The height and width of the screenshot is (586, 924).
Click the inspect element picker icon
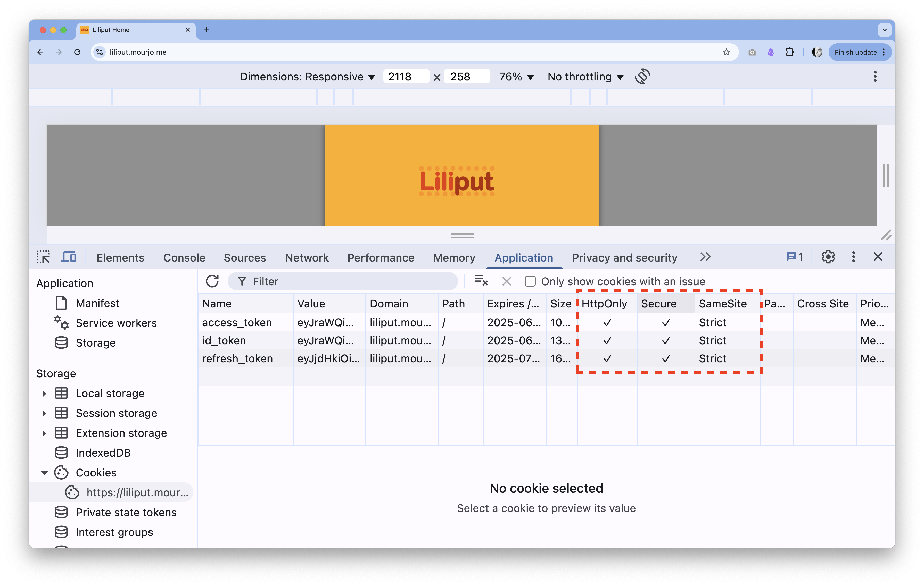(x=43, y=257)
